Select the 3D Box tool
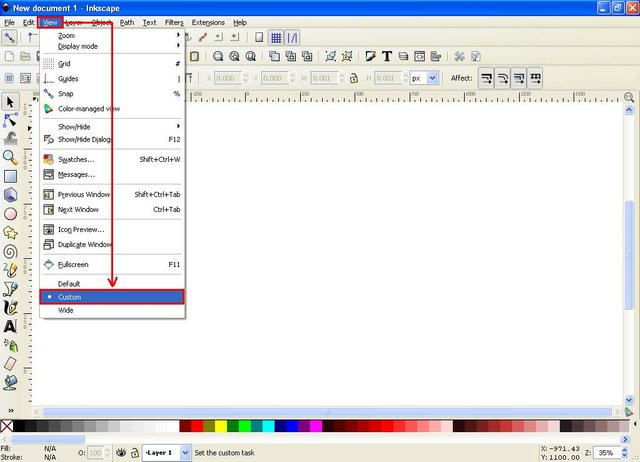The width and height of the screenshot is (640, 462). click(x=10, y=195)
